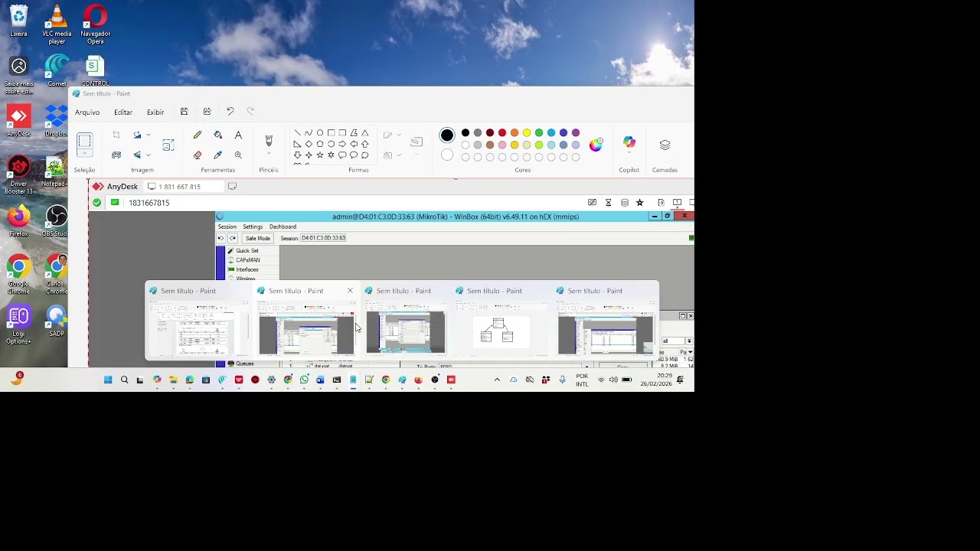Viewport: 980px width, 551px height.
Task: Click the taskbar Search icon
Action: (x=124, y=380)
